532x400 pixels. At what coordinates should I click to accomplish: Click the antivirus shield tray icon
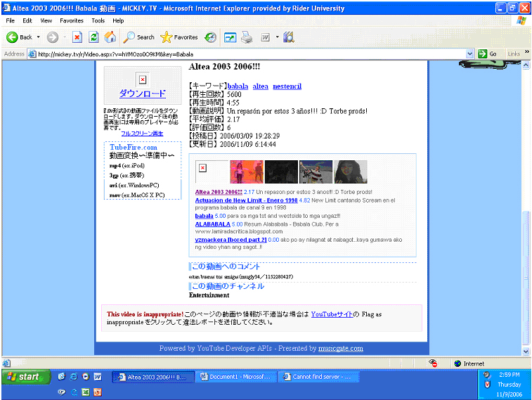tap(487, 385)
